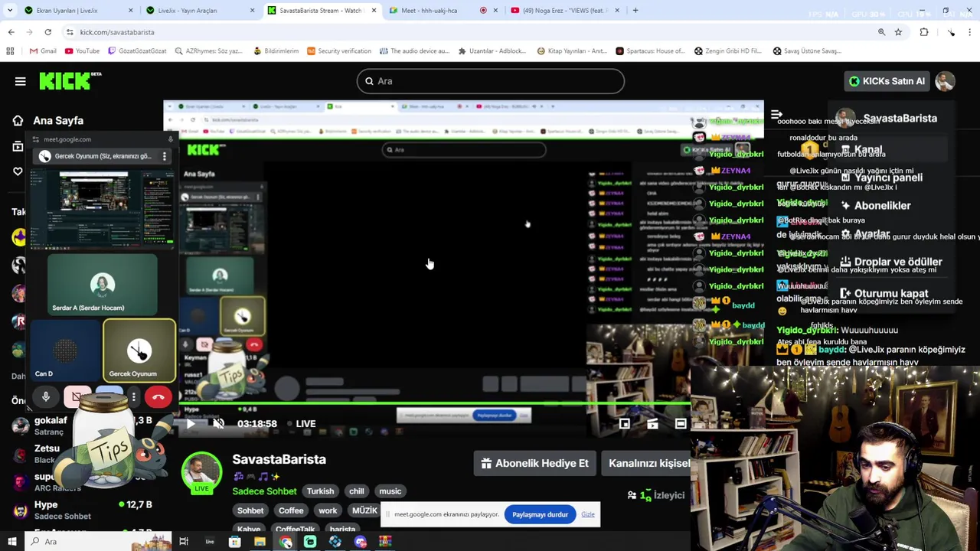The height and width of the screenshot is (551, 980).
Task: Jump to LIVE in the player
Action: tap(301, 423)
